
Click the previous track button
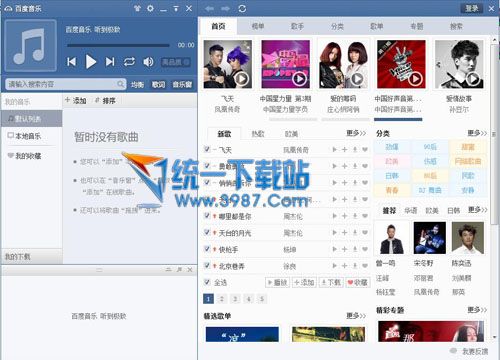(x=71, y=62)
